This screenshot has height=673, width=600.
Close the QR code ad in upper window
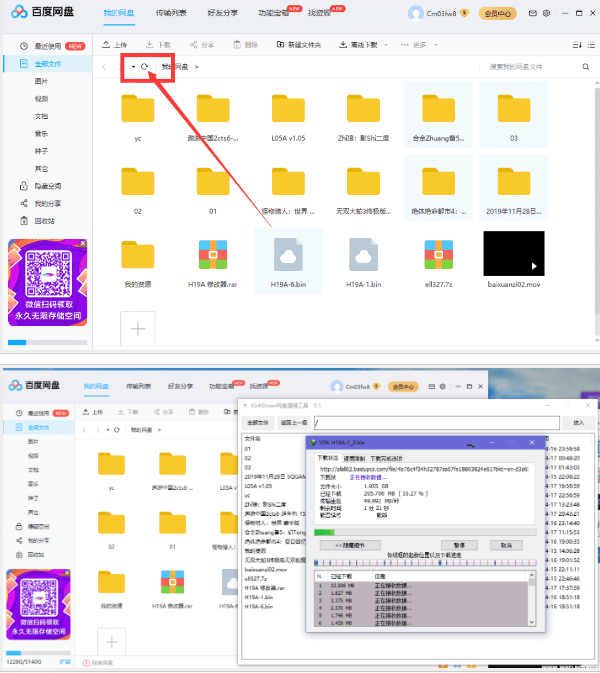click(83, 243)
